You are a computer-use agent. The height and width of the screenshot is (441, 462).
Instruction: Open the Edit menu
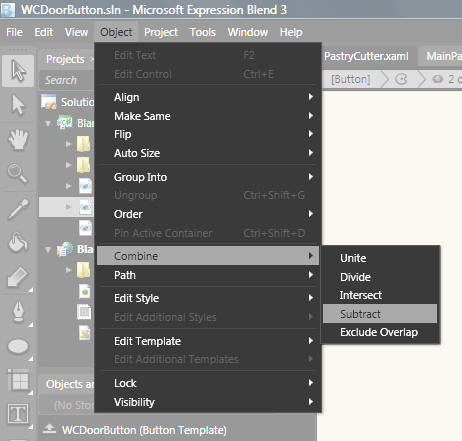point(44,32)
